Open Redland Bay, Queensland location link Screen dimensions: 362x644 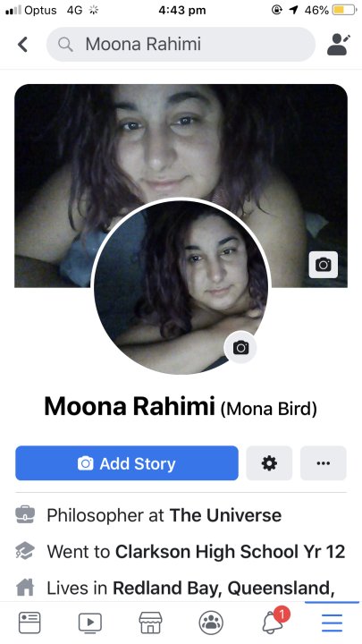pyautogui.click(x=223, y=588)
